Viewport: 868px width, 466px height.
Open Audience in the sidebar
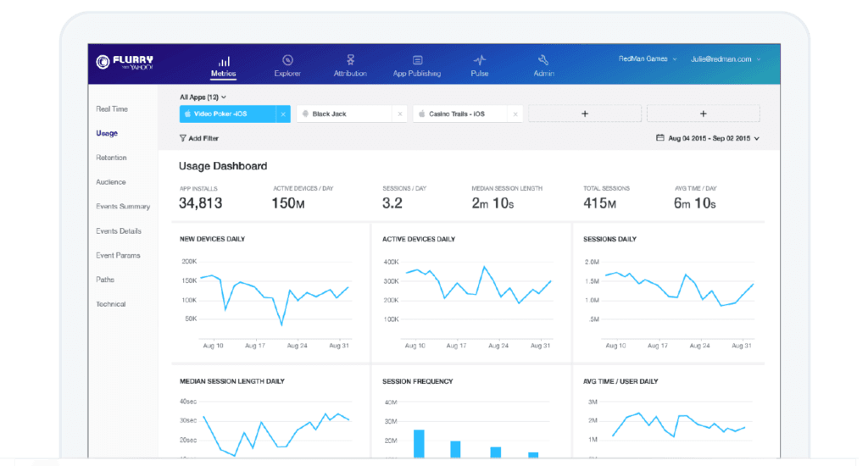(x=111, y=182)
